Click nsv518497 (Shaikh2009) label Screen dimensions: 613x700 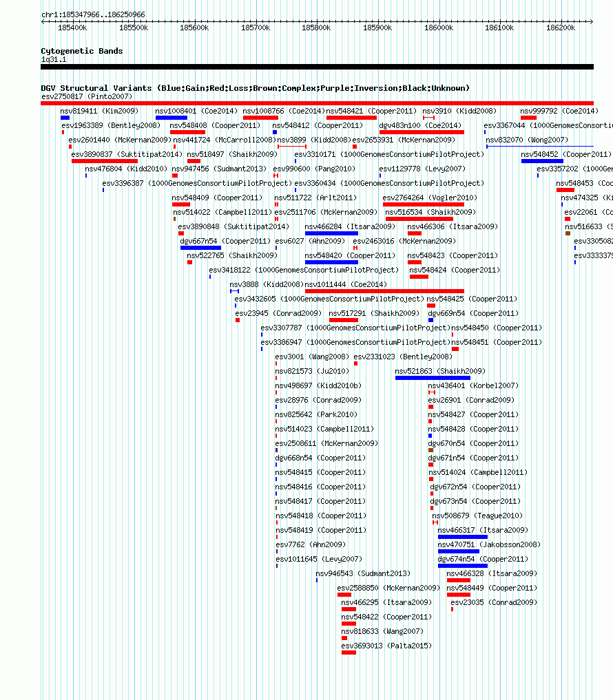pos(232,154)
